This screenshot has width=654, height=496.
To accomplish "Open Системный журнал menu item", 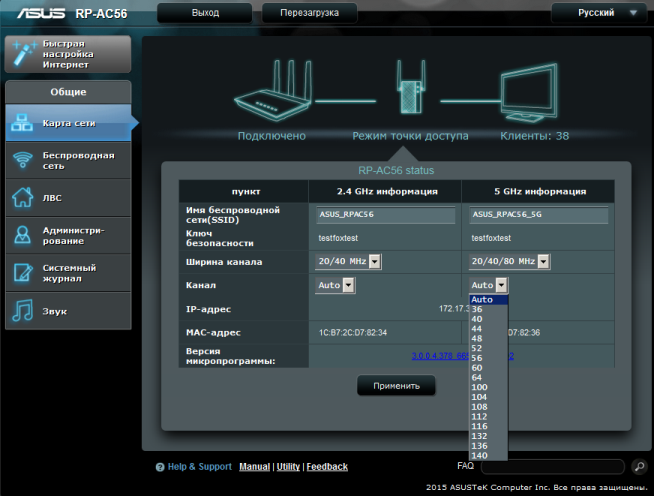I will pyautogui.click(x=68, y=273).
